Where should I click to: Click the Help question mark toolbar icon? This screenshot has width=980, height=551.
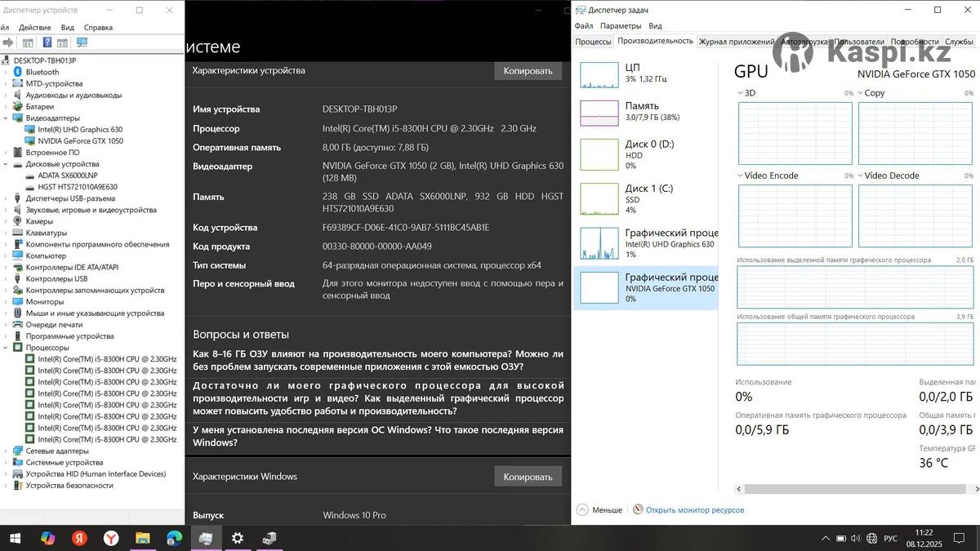coord(47,42)
